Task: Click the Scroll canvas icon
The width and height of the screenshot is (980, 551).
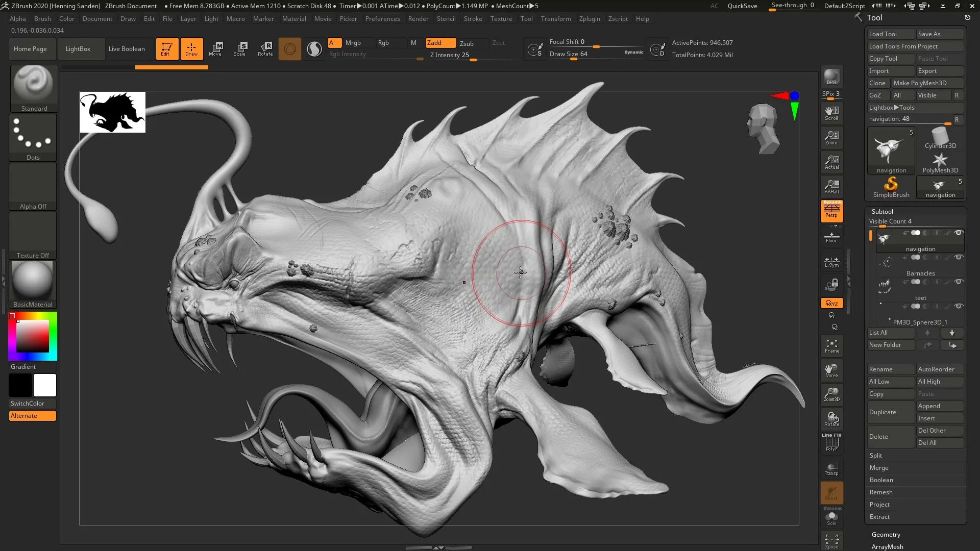Action: pos(831,113)
